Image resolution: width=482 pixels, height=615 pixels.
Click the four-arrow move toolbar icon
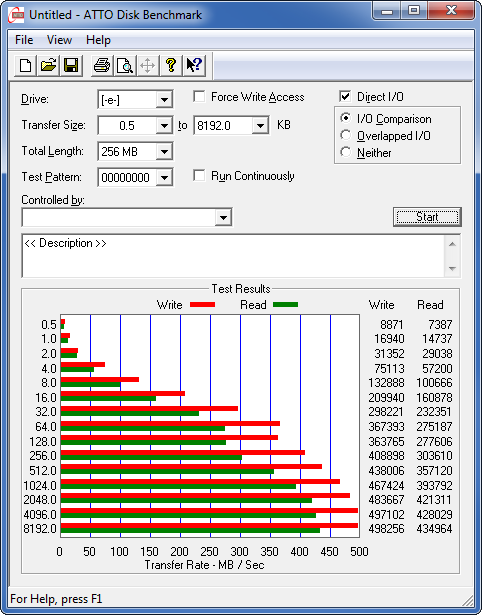(x=147, y=66)
